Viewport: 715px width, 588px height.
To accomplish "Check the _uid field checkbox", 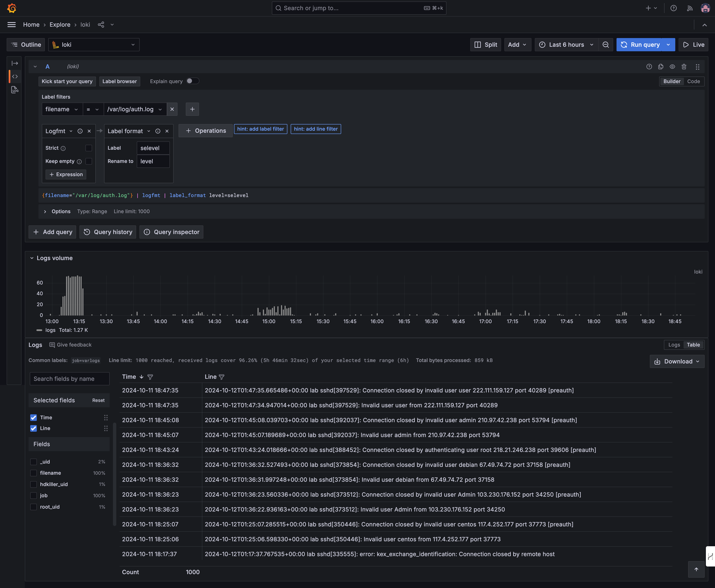I will point(34,462).
